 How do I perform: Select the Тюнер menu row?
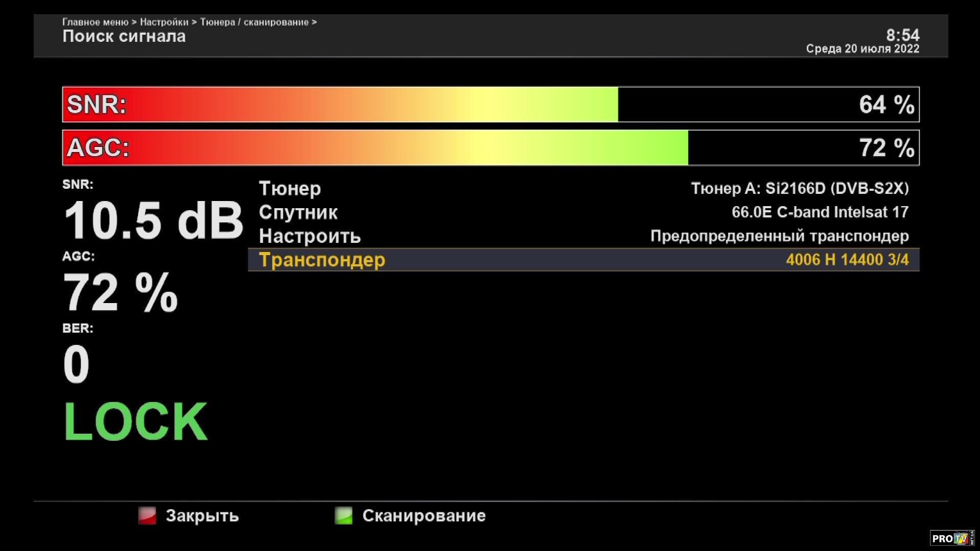tap(290, 188)
